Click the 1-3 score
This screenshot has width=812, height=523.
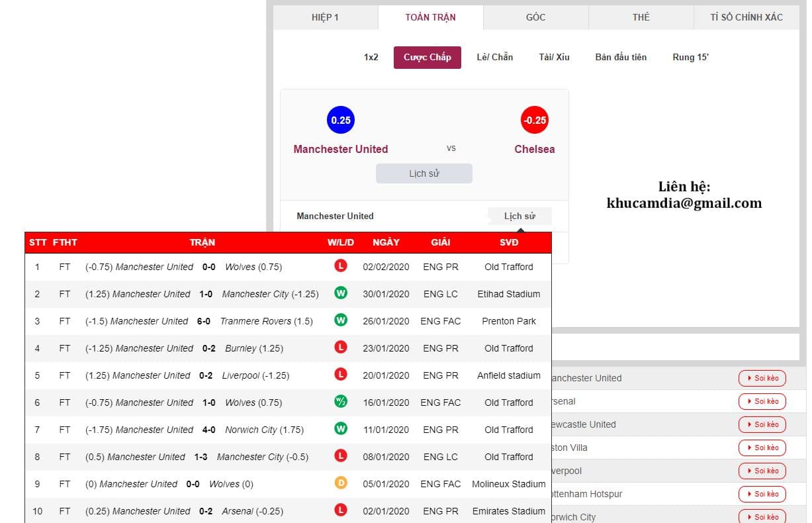click(201, 457)
